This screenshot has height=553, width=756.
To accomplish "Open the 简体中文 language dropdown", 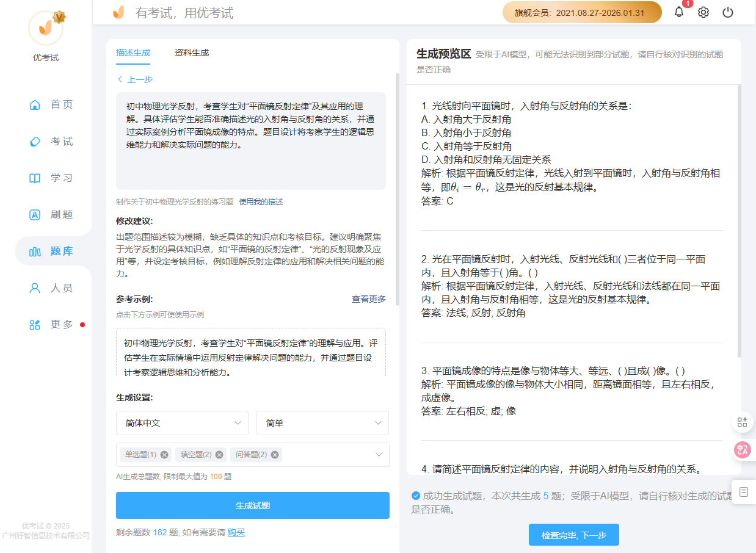I will [182, 423].
